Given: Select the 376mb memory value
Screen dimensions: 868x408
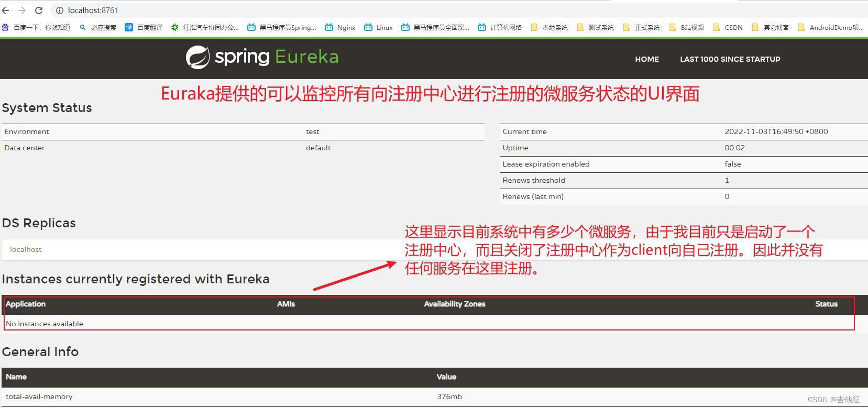Looking at the screenshot, I should pos(449,396).
